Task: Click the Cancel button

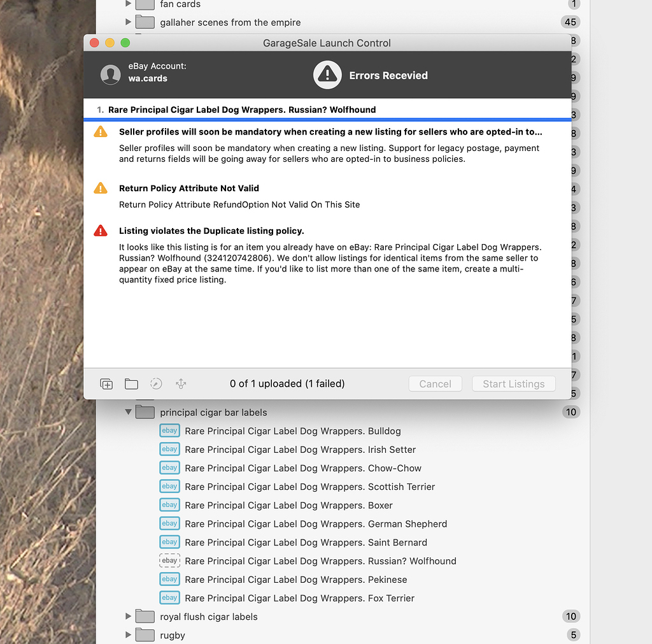Action: 435,383
